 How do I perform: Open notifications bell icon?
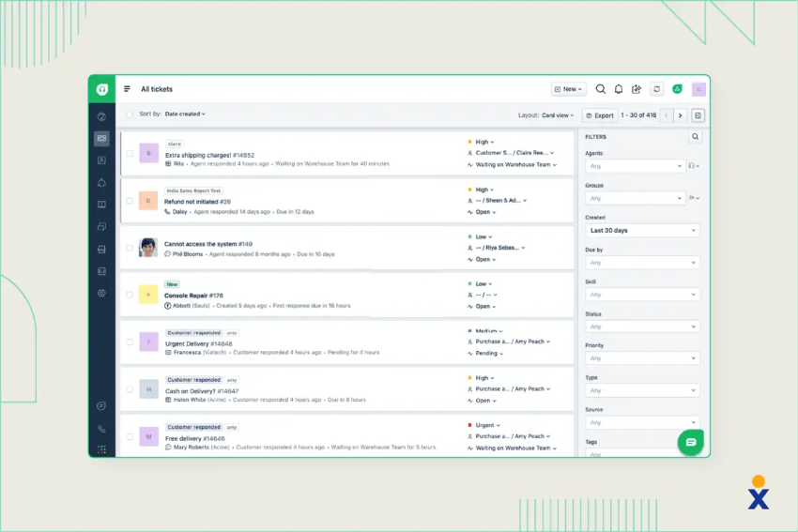coord(619,89)
